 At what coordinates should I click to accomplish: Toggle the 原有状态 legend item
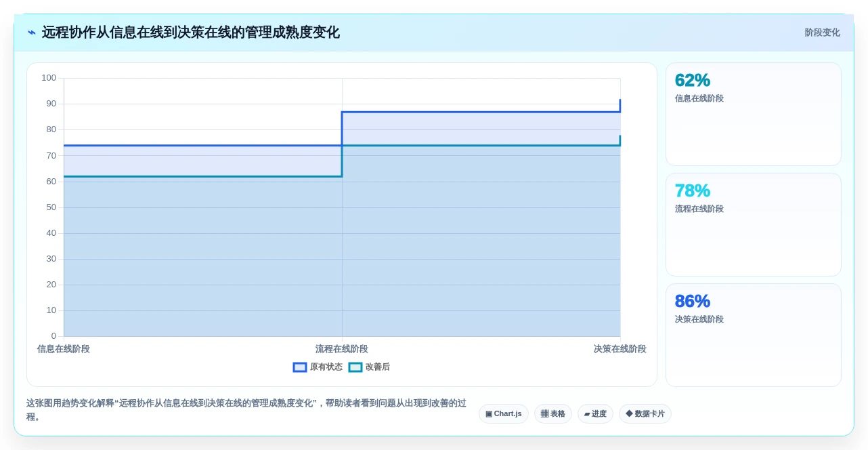tap(318, 367)
